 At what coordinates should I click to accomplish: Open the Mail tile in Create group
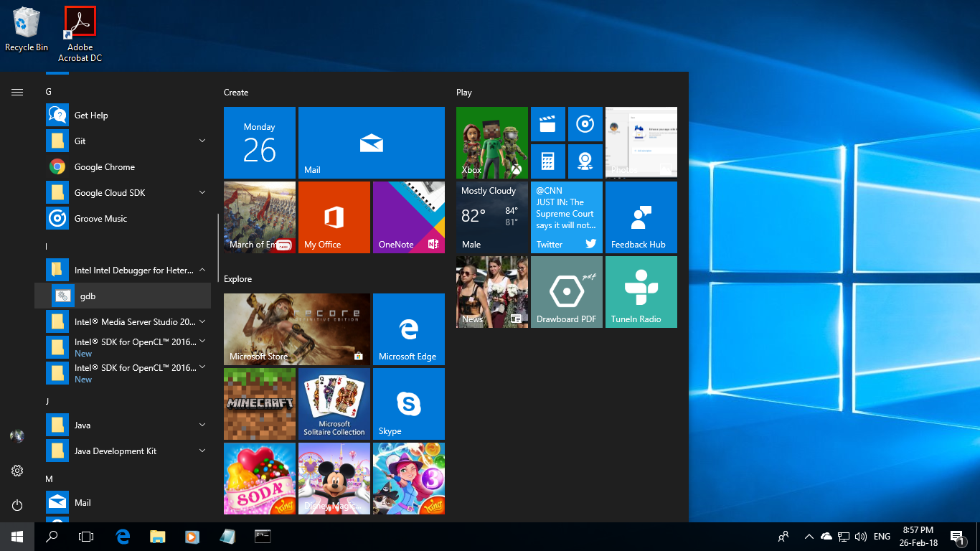tap(371, 143)
